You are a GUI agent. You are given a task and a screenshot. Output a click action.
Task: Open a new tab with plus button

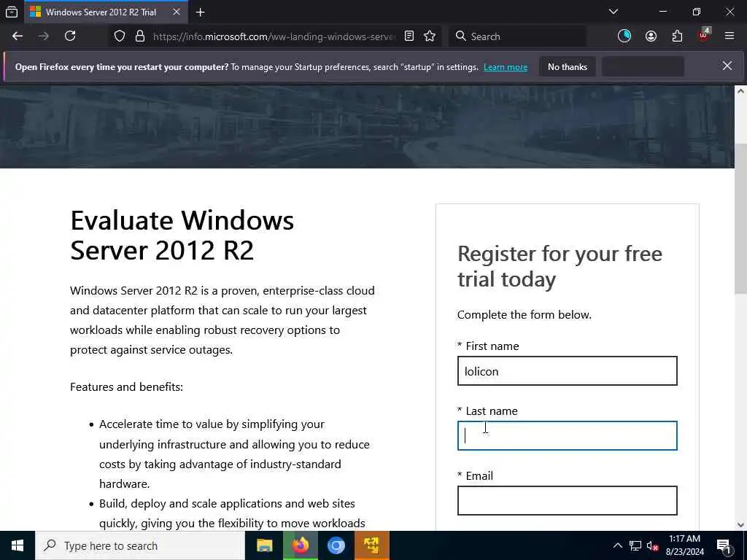pyautogui.click(x=200, y=12)
